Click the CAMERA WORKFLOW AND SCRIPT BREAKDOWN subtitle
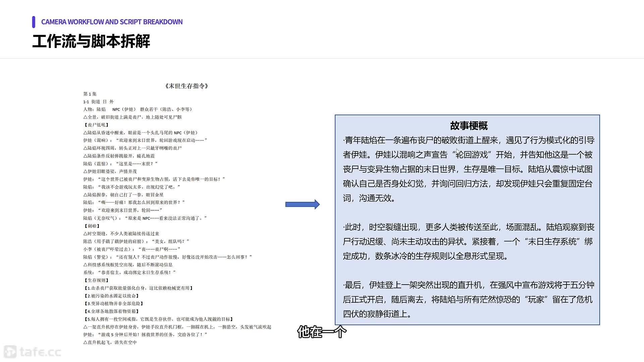The height and width of the screenshot is (362, 644). 112,22
